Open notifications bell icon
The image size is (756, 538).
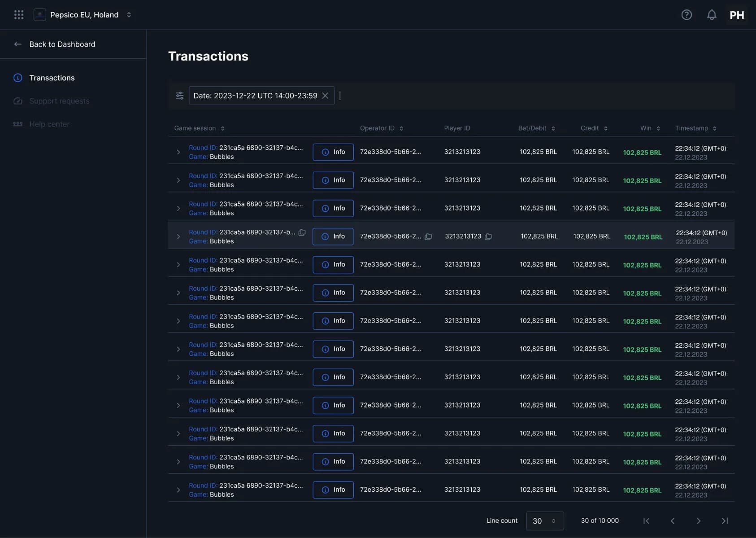point(711,15)
